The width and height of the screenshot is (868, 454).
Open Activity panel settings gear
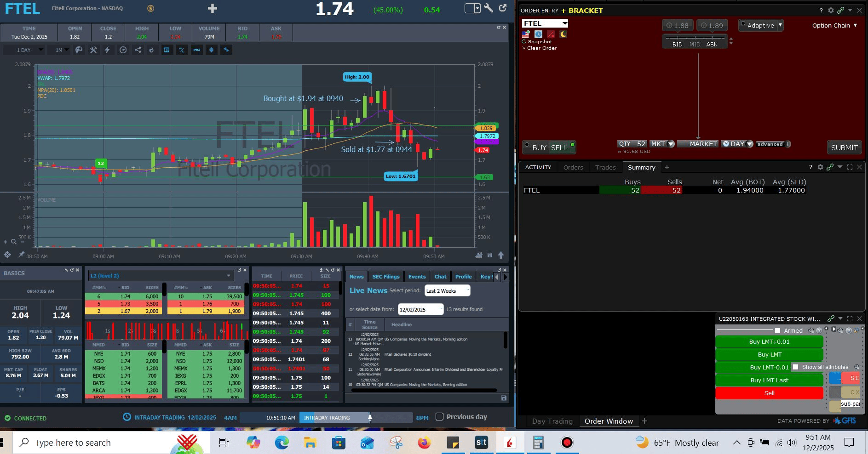point(820,167)
